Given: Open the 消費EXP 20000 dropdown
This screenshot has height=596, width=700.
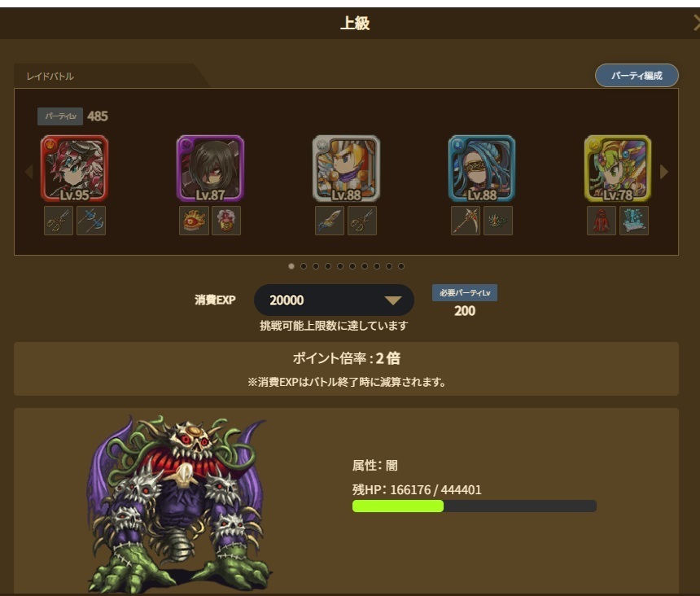Looking at the screenshot, I should click(334, 300).
